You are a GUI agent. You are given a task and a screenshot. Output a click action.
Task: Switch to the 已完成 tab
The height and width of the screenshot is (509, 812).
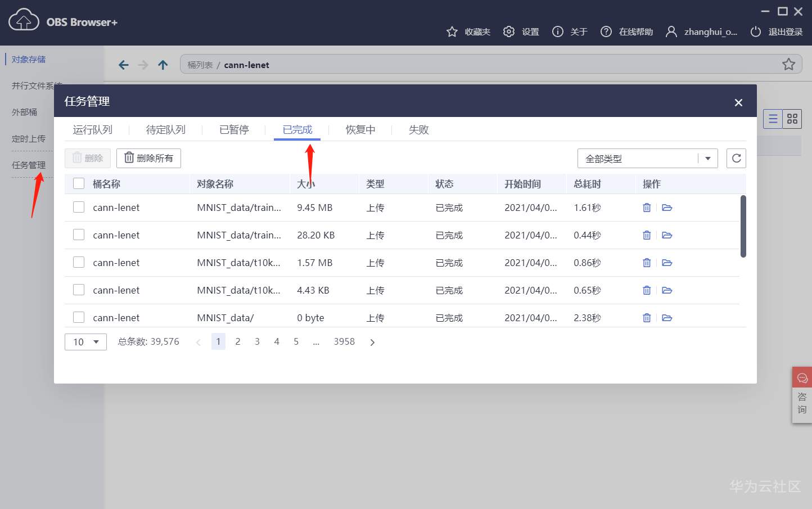pos(297,130)
